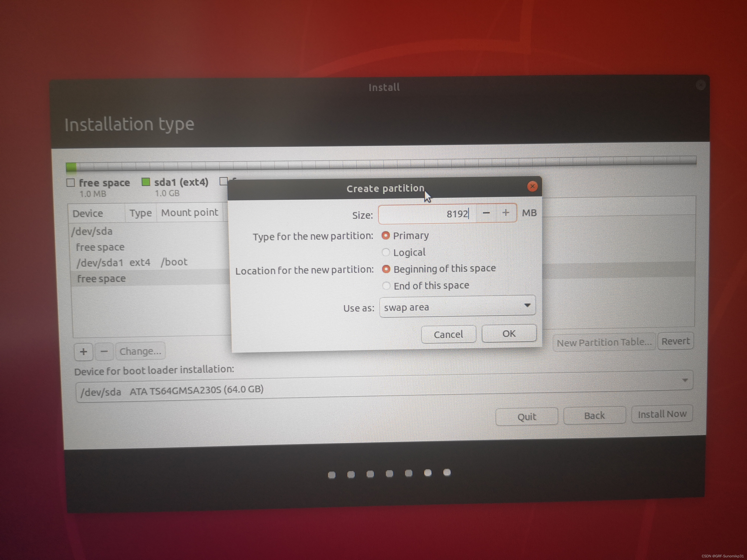The image size is (747, 560).
Task: Click the plus icon to add a partition
Action: click(83, 351)
